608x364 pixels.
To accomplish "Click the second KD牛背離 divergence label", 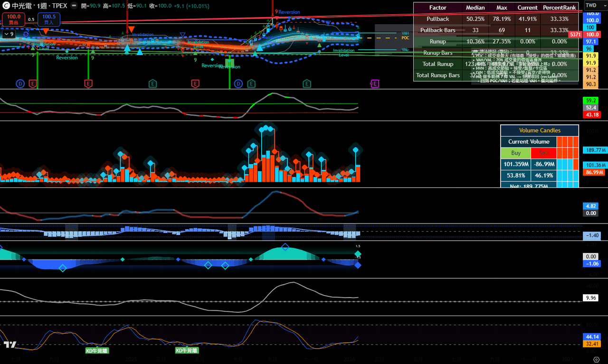I will 187,350.
